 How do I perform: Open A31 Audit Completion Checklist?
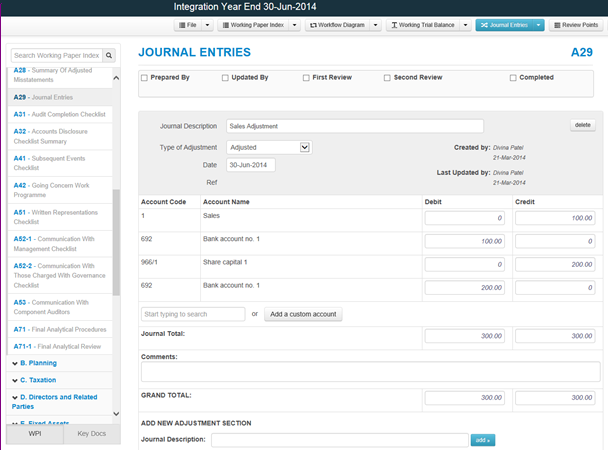tap(59, 114)
